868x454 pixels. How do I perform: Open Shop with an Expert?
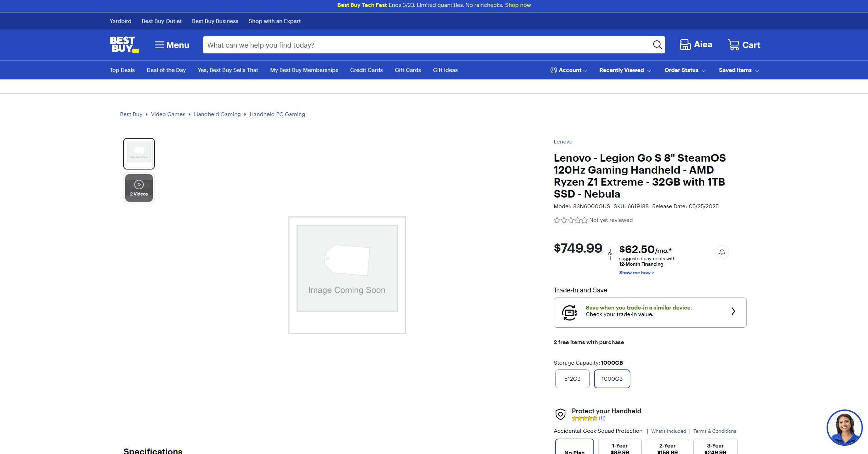point(275,21)
